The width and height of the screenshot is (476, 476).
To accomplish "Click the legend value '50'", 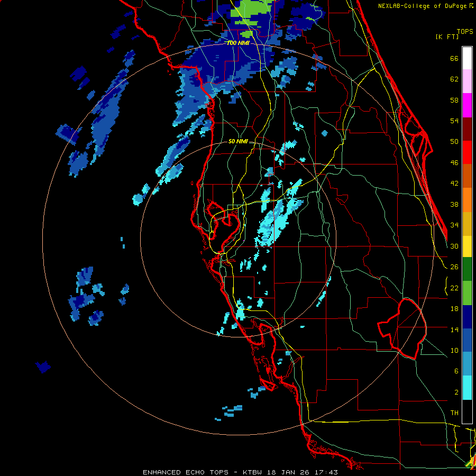I will pos(454,142).
